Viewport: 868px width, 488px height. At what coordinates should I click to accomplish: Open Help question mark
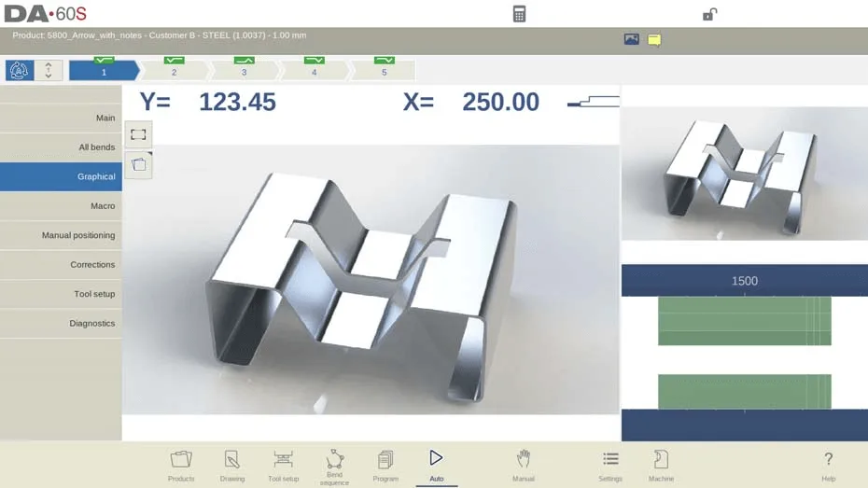coord(828,466)
